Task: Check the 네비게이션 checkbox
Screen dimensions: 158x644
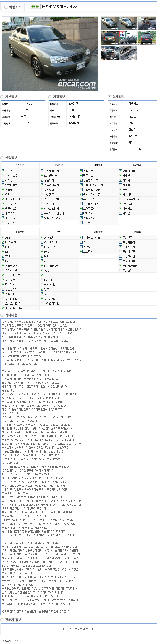Action: pos(42,285)
